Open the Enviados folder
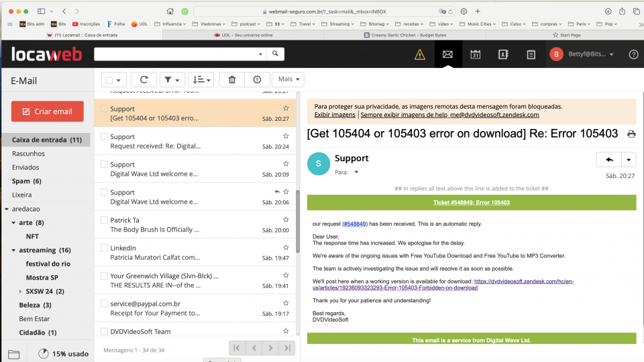The image size is (644, 362). [25, 167]
